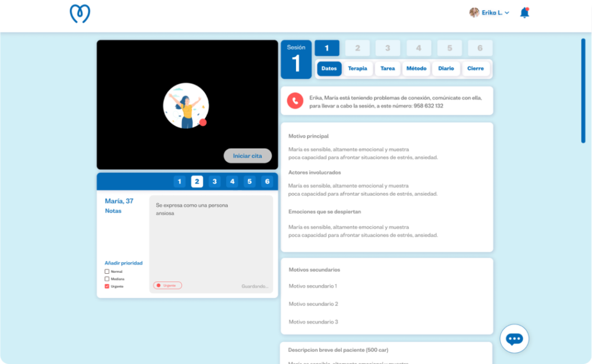Screen dimensions: 592x364
Task: Click the connection problem message text
Action: (x=395, y=102)
